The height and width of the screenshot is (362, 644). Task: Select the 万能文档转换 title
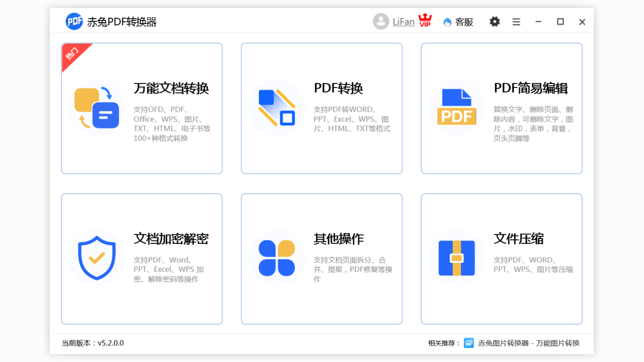point(171,88)
